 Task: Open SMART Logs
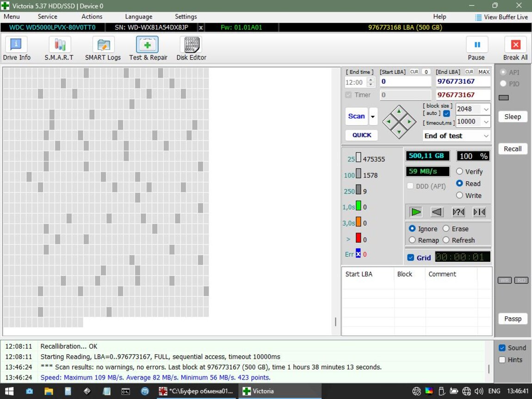tap(103, 49)
